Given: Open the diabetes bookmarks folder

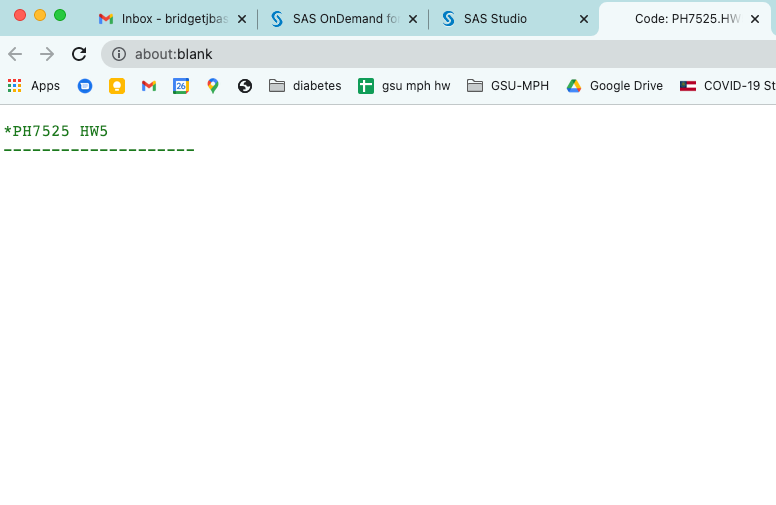Looking at the screenshot, I should pos(305,86).
